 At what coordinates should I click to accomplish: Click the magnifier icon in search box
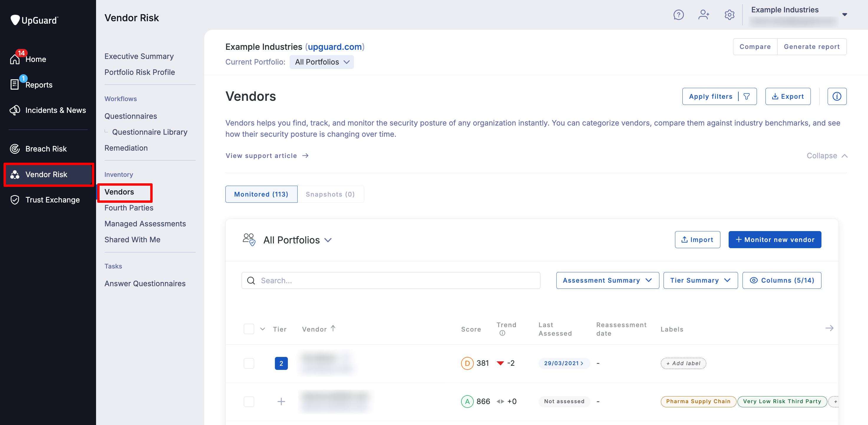[x=251, y=280]
